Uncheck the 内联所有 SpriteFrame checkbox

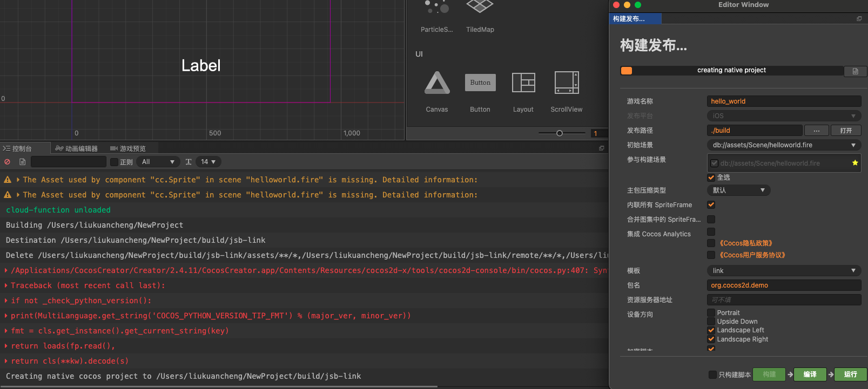click(x=711, y=205)
